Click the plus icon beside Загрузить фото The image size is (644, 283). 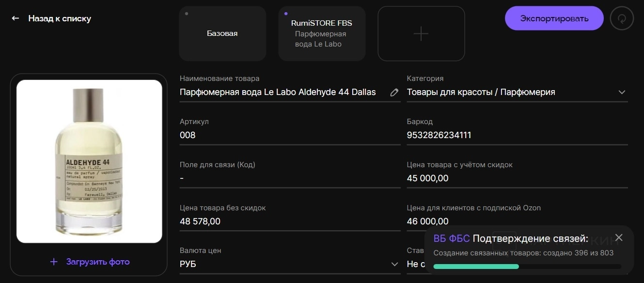54,262
